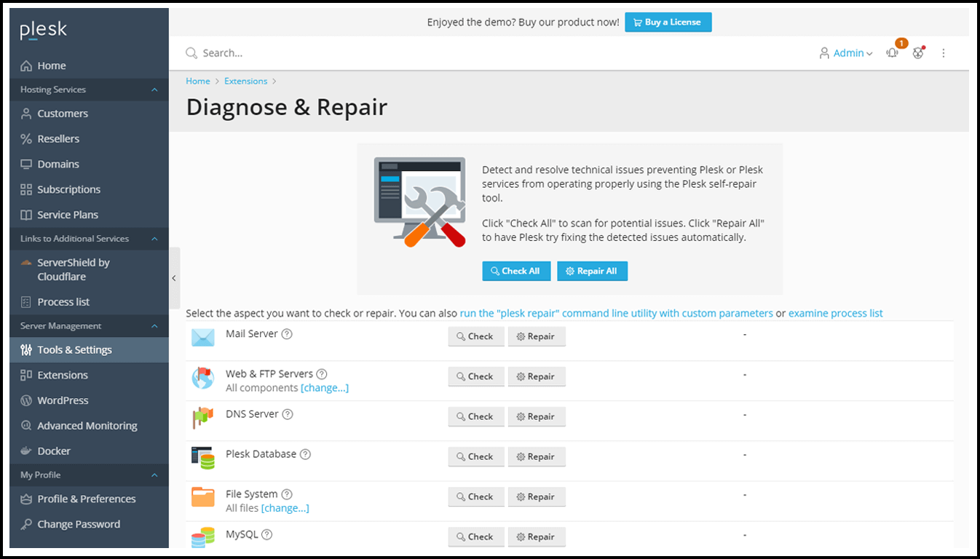Viewport: 980px width, 559px height.
Task: Click the Home breadcrumb link
Action: [x=198, y=81]
